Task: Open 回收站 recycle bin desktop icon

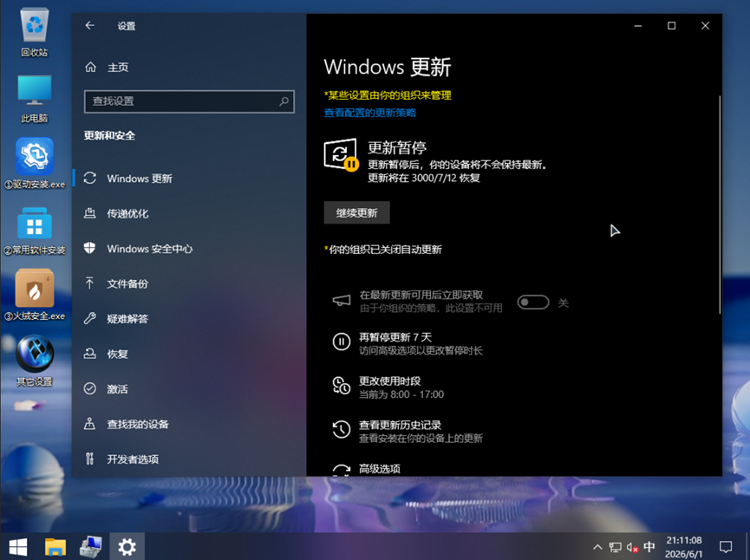Action: pyautogui.click(x=35, y=33)
